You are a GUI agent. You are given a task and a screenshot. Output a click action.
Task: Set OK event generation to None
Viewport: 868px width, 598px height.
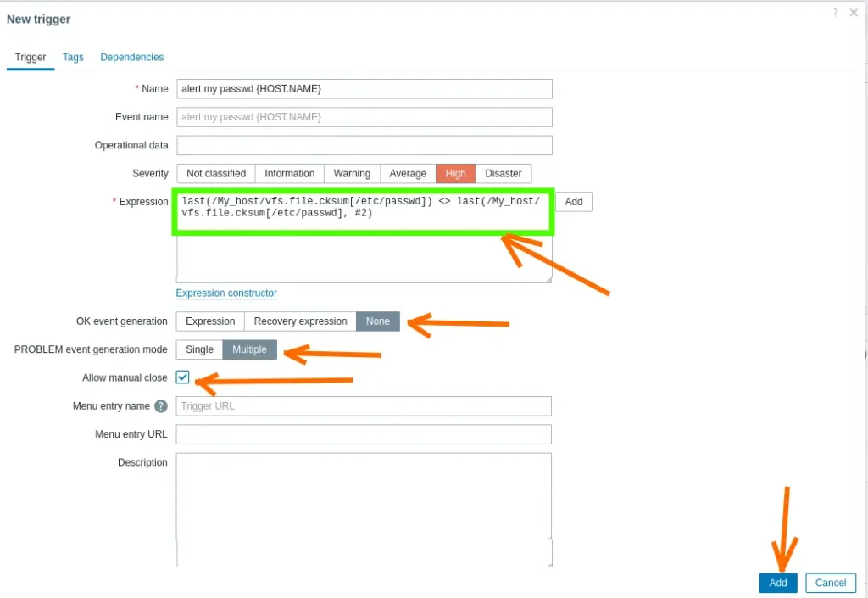coord(378,321)
